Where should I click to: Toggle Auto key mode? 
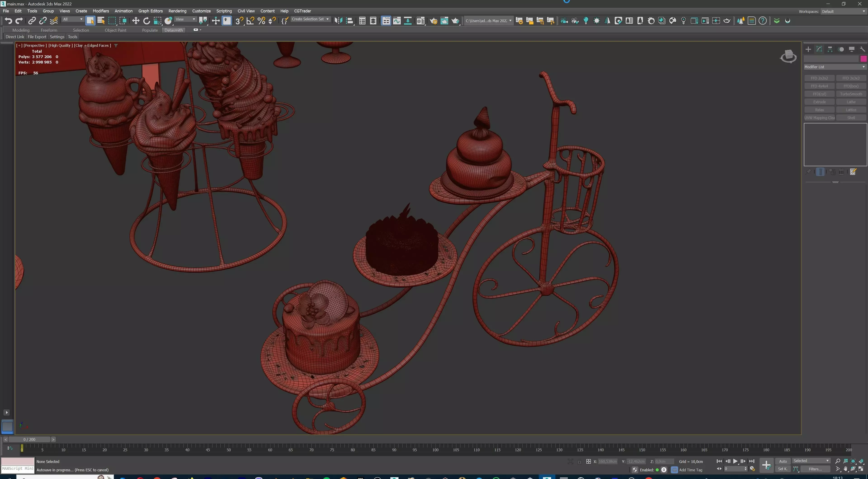point(783,461)
